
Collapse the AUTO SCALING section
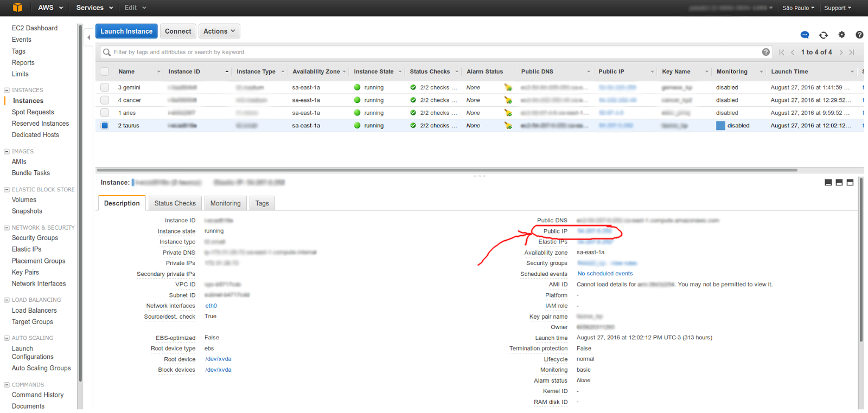(7, 338)
